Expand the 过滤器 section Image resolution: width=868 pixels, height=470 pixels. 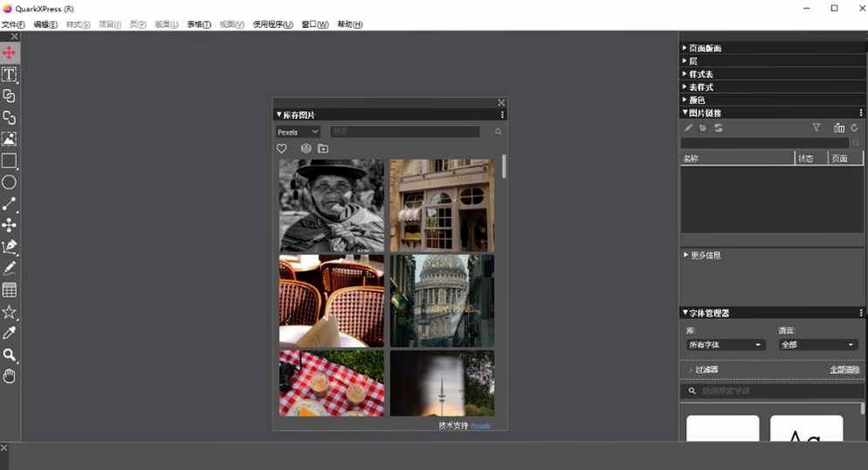[x=691, y=370]
